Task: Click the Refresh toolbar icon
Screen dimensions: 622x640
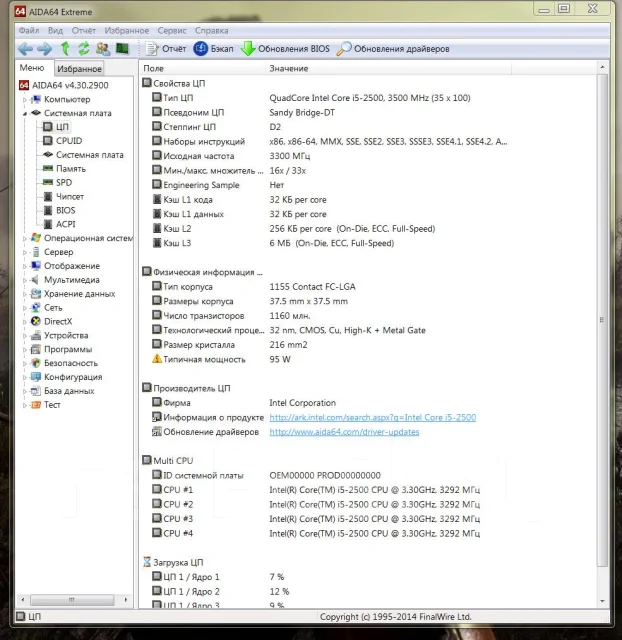Action: click(x=84, y=49)
